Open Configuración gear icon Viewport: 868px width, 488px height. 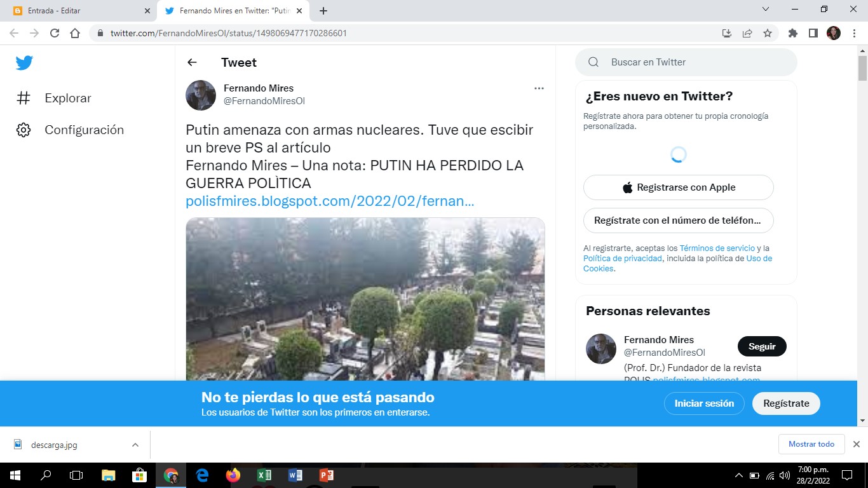click(24, 130)
